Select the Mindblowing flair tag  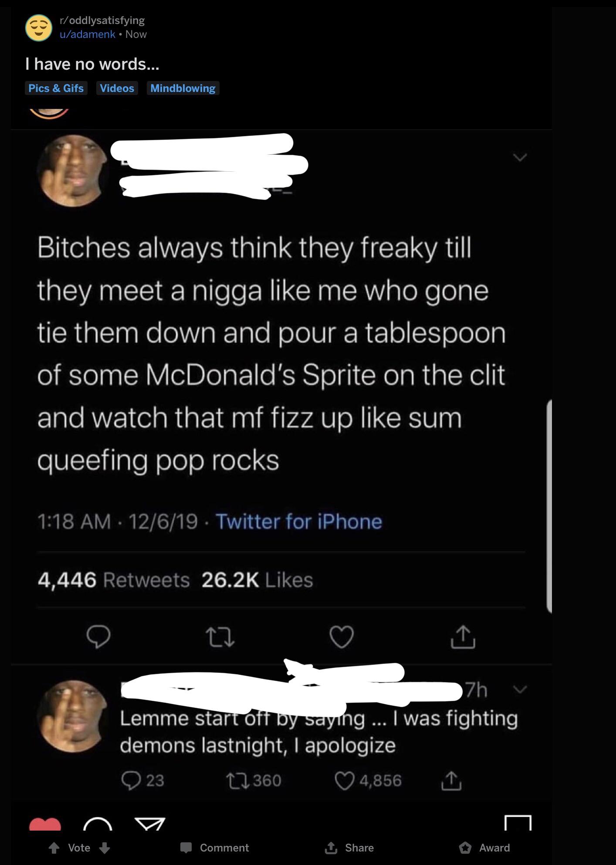[183, 88]
